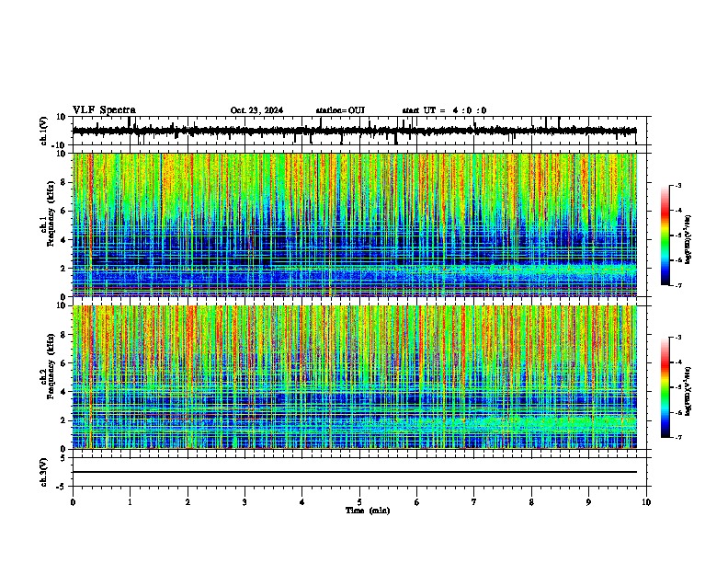Click the ch.1 colorbar "log(PSD)" label
This screenshot has width=728, height=563.
click(688, 240)
